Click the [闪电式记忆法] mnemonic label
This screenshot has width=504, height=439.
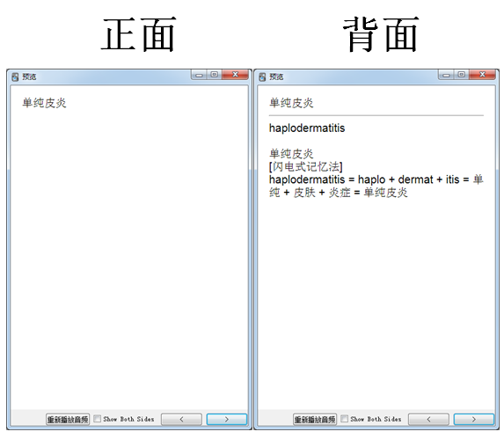[306, 167]
